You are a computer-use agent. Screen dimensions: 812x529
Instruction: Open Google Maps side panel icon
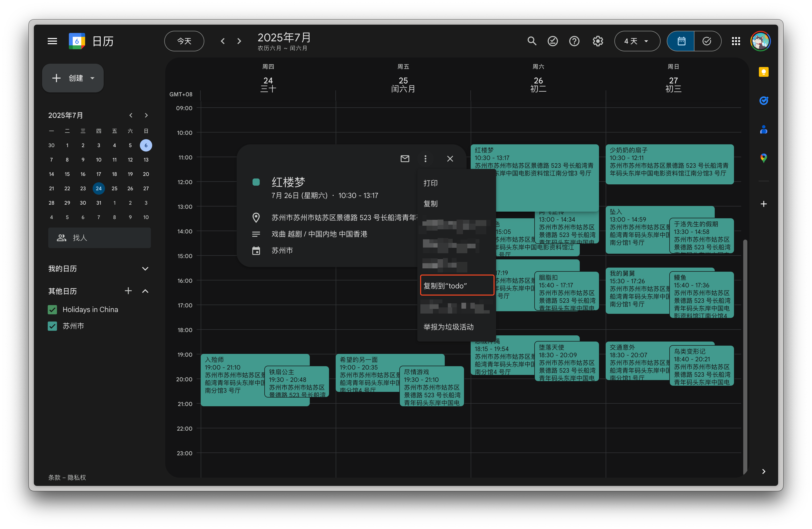click(x=763, y=158)
